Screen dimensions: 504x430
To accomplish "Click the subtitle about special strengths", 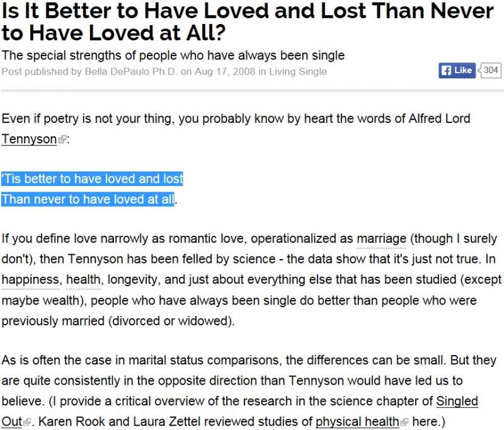I will [173, 55].
